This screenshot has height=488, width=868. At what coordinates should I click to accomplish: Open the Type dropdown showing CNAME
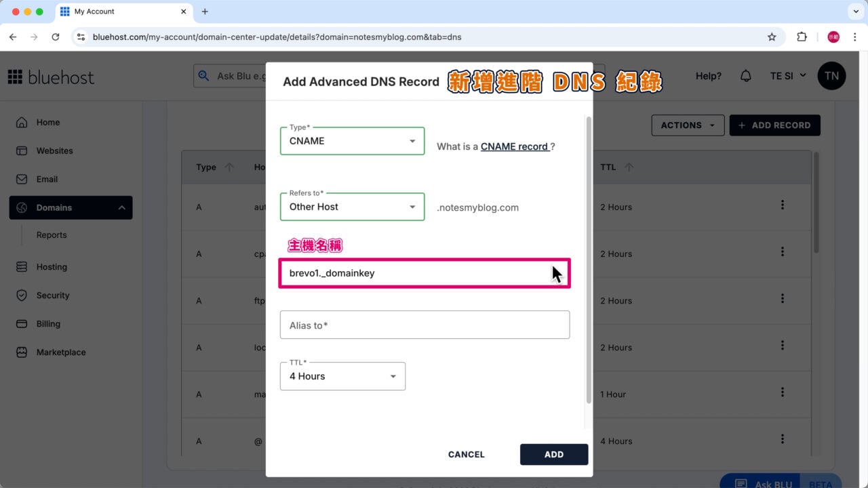click(x=352, y=140)
